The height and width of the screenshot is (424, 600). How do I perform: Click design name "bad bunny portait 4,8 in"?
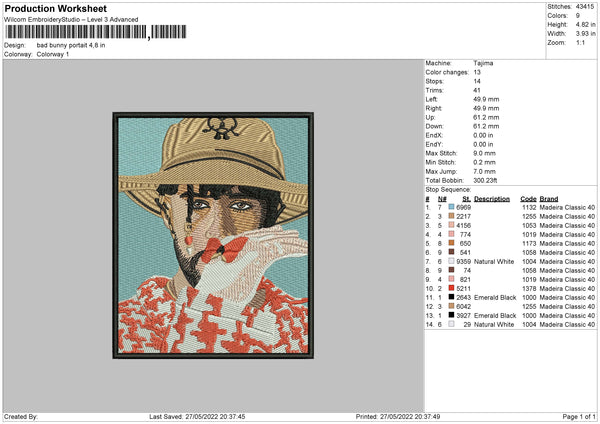pyautogui.click(x=71, y=45)
